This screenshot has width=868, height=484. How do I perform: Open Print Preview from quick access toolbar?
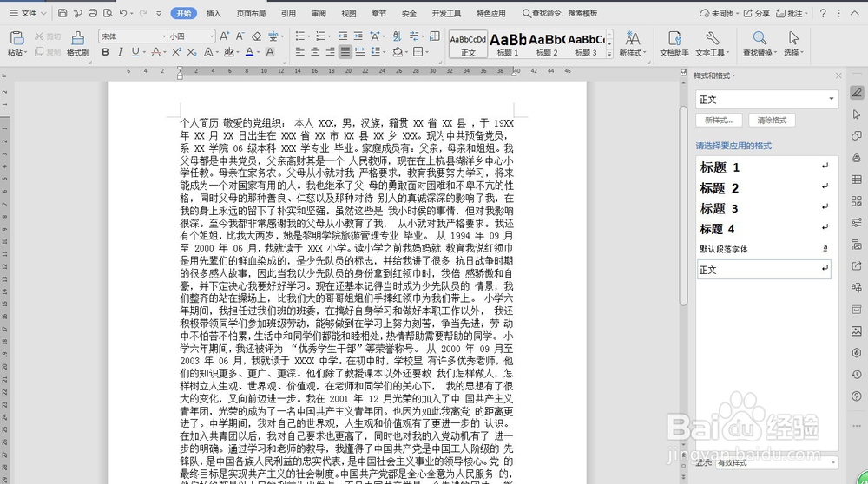[x=108, y=13]
